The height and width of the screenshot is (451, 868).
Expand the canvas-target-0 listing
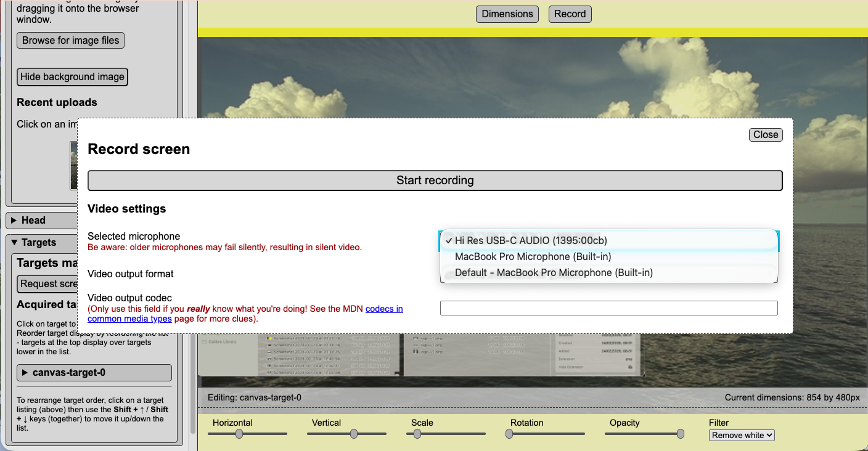pos(94,372)
